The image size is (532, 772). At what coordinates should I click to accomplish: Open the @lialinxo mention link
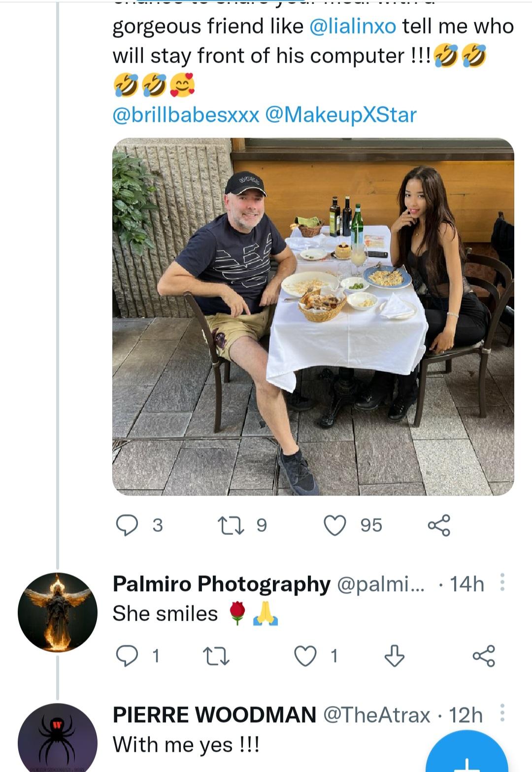[353, 26]
